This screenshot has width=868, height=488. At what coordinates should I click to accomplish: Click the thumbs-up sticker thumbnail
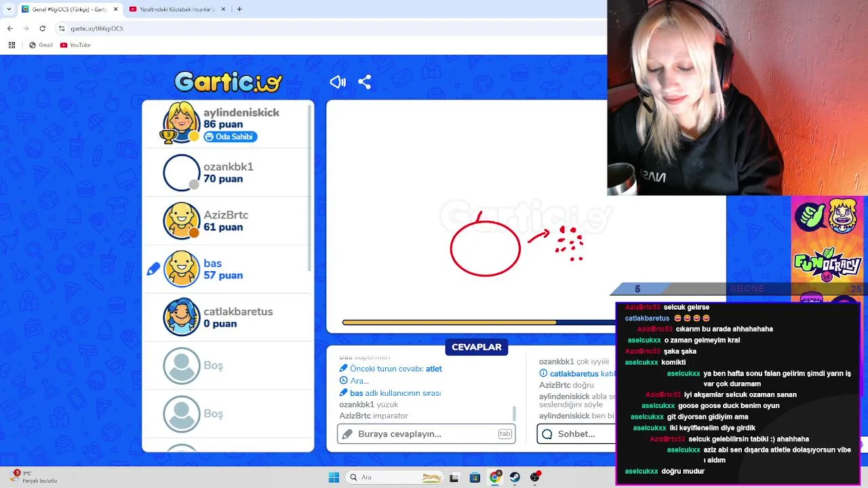point(810,216)
